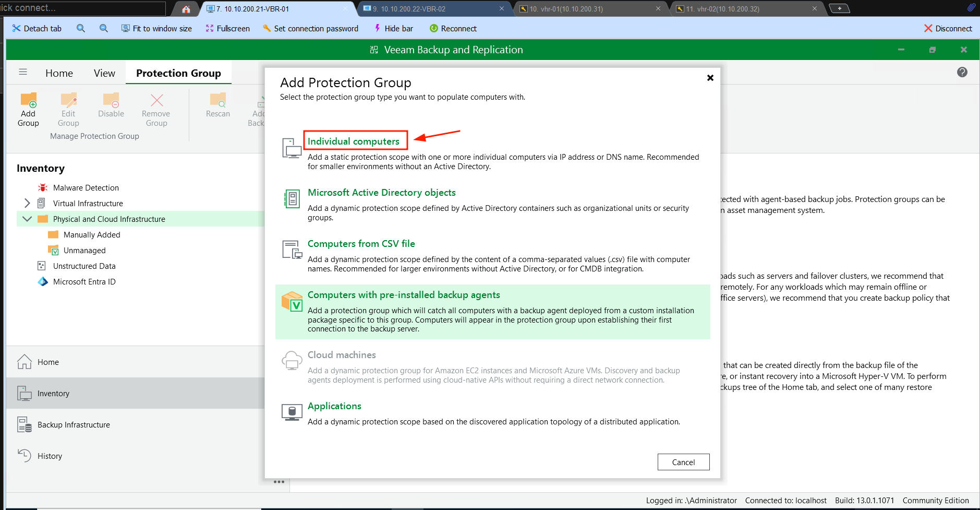Click the pre-installed backup agents icon
This screenshot has width=980, height=510.
click(x=292, y=301)
